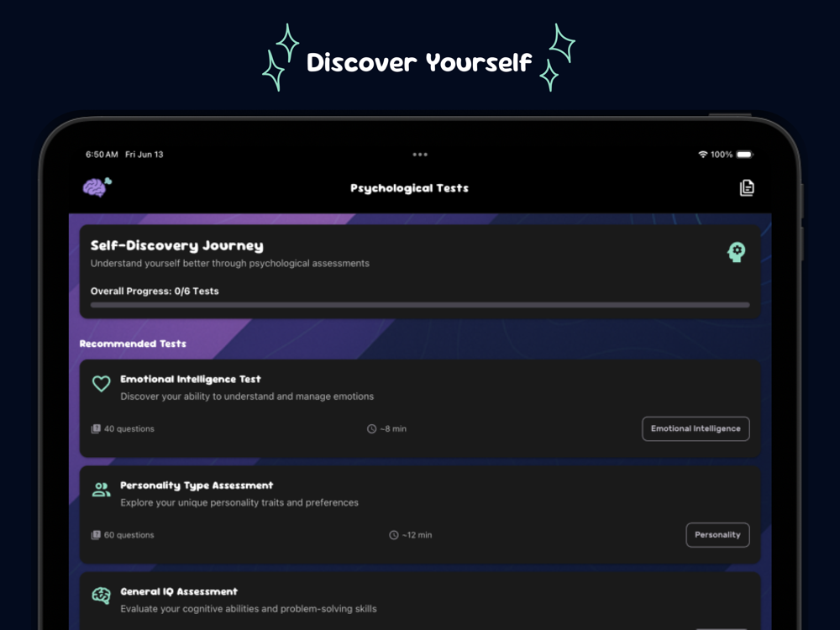Tap the brain icon for General IQ Assessment
Screen dimensions: 840x630
[x=102, y=596]
